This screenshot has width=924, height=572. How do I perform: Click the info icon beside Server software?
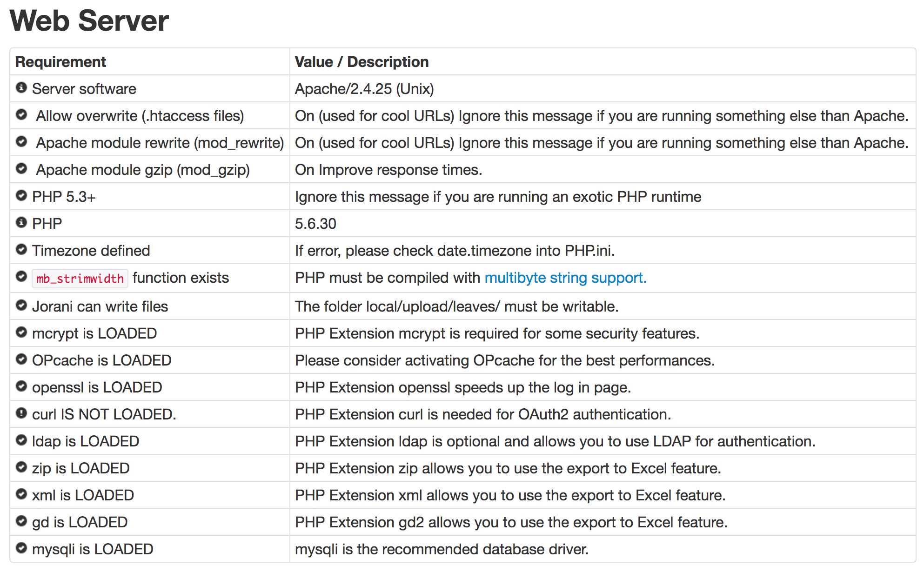coord(21,87)
